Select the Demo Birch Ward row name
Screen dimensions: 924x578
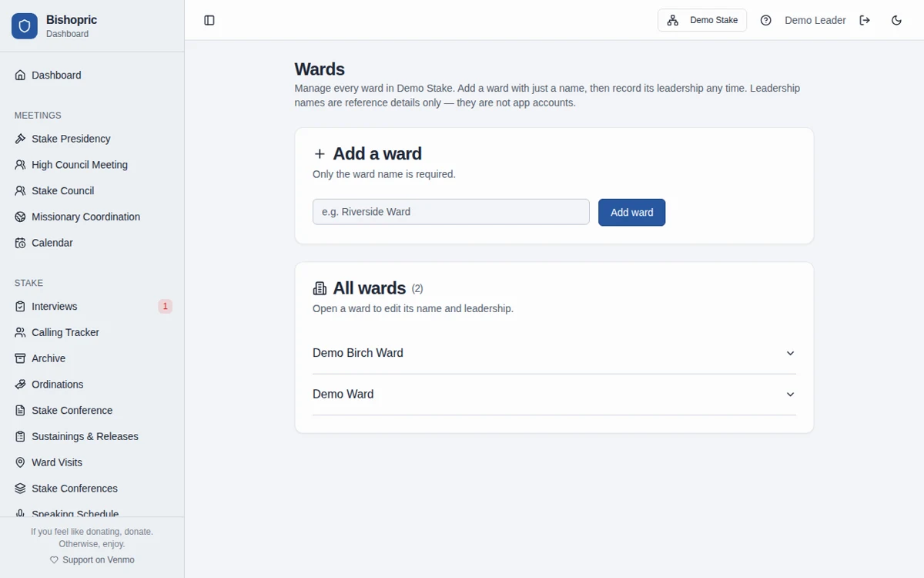click(x=358, y=353)
